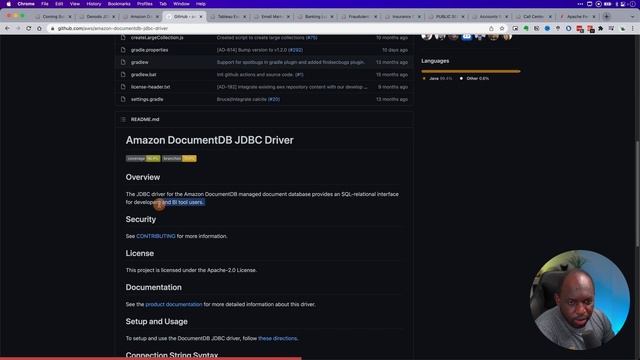Viewport: 640px width, 360px height.
Task: Bookmark this page with the star icon
Action: [502, 29]
